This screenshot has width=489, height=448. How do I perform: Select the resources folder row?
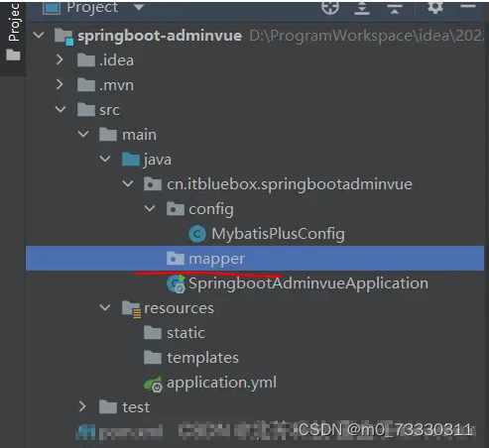pos(179,308)
